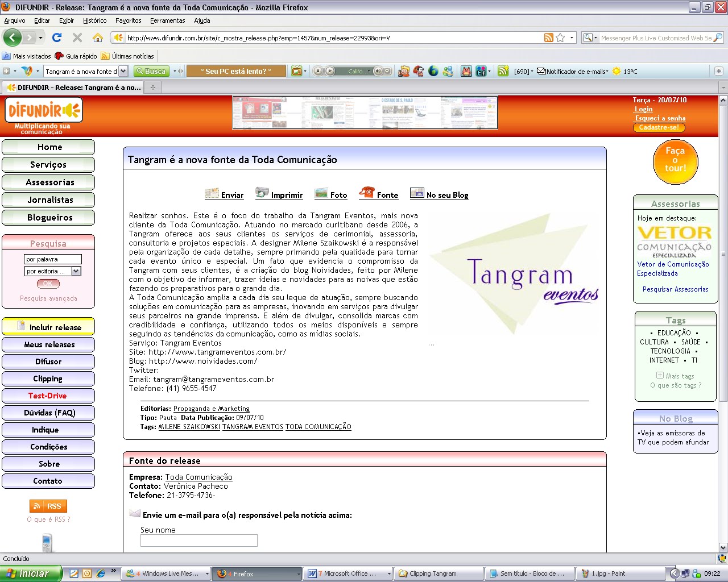
Task: Click the newspaper banner thumbnail
Action: point(365,113)
